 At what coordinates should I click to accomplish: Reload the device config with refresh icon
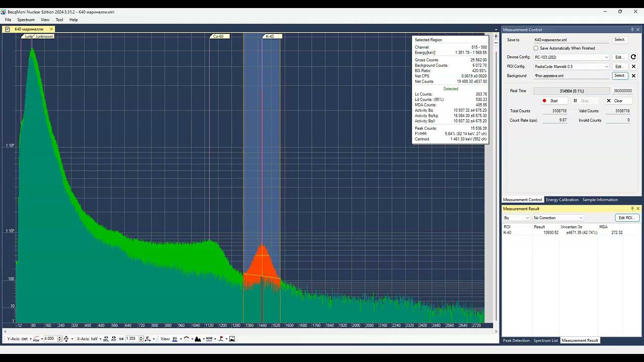[633, 57]
